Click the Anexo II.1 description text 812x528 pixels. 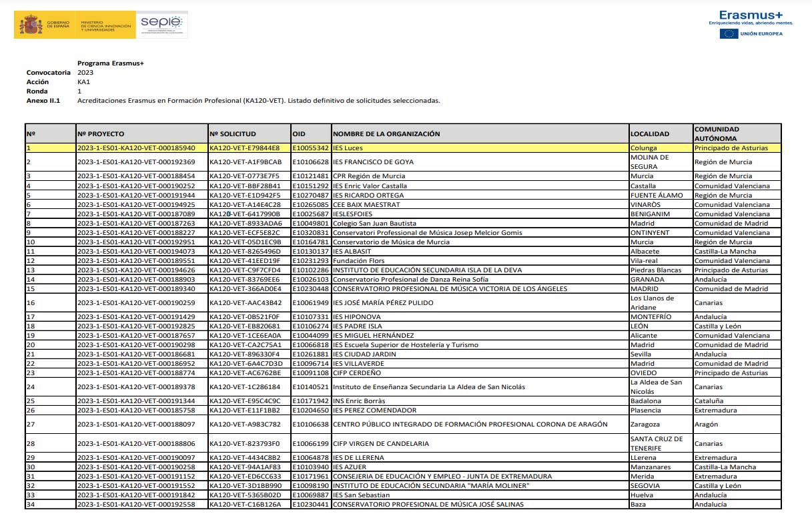point(258,100)
